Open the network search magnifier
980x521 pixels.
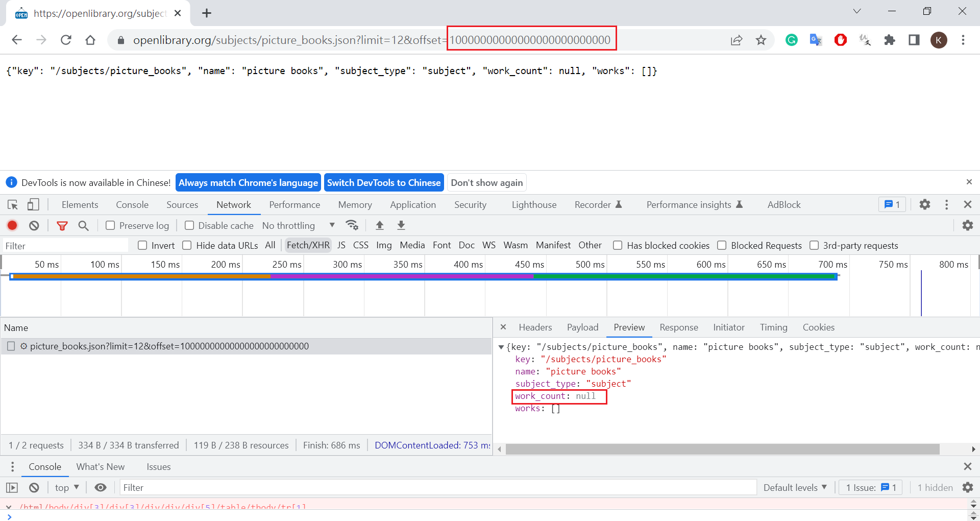click(x=83, y=225)
